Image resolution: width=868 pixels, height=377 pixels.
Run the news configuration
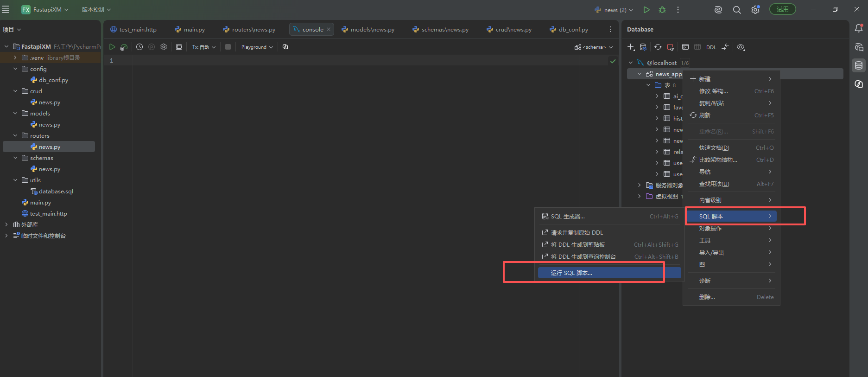click(646, 10)
